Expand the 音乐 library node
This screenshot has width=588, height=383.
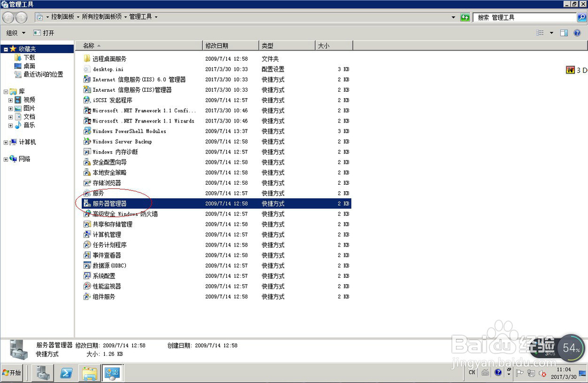[11, 125]
